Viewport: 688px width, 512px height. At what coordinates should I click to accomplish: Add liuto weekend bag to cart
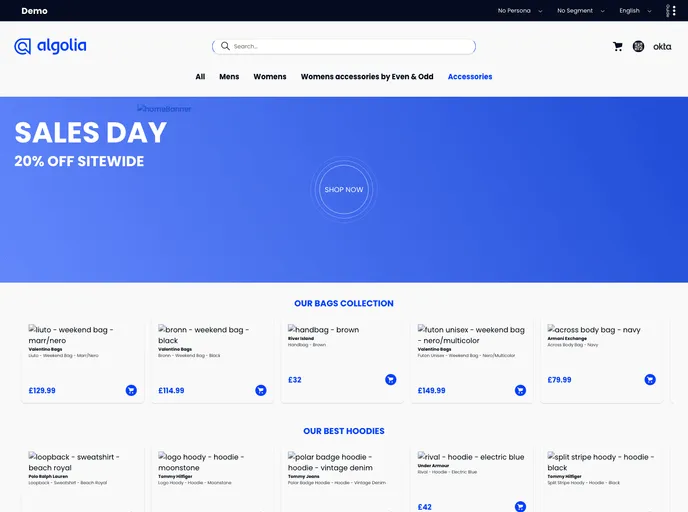131,390
